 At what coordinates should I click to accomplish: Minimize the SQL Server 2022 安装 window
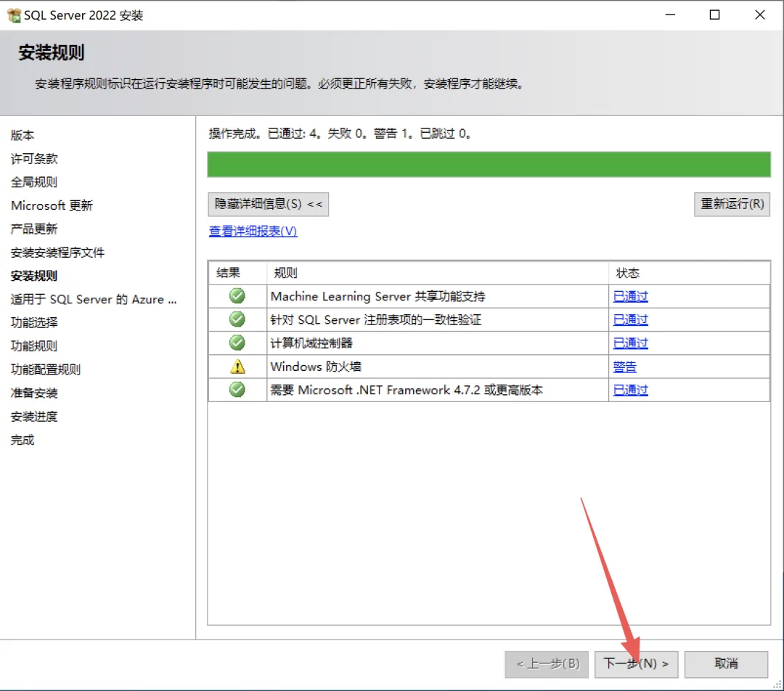(x=671, y=15)
